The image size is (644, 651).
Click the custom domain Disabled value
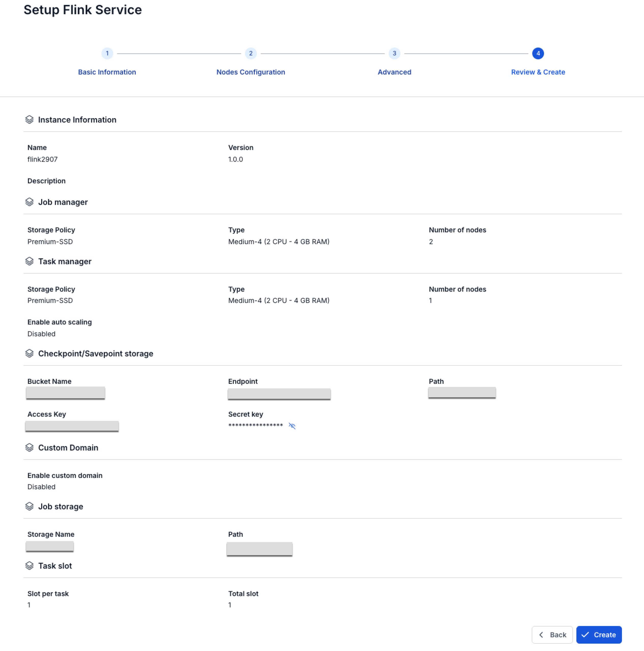[x=41, y=487]
